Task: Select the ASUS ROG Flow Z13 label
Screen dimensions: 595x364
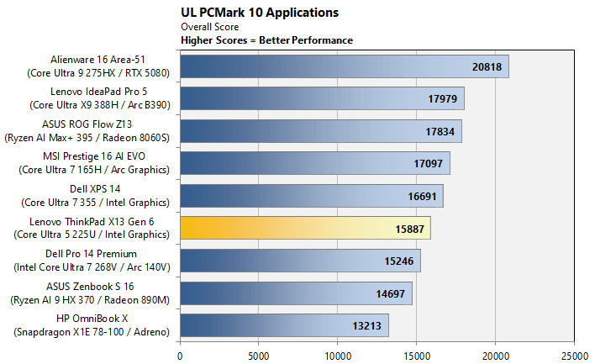Action: (87, 124)
